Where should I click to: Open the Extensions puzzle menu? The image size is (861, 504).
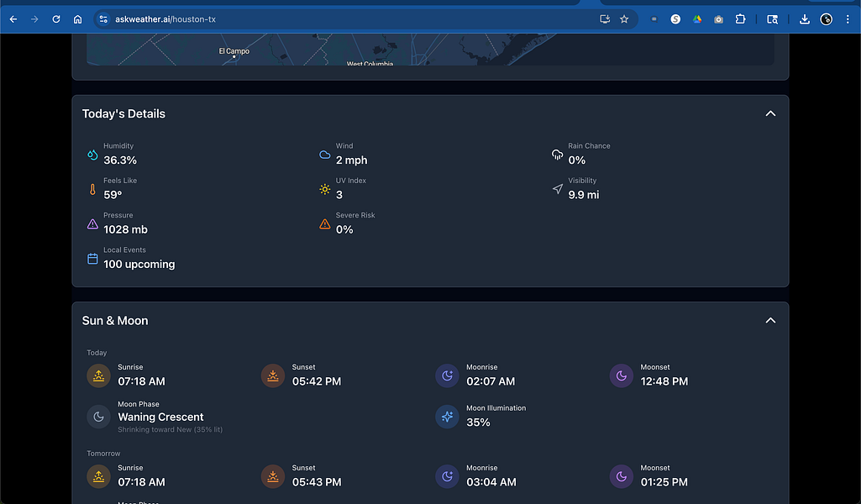740,19
